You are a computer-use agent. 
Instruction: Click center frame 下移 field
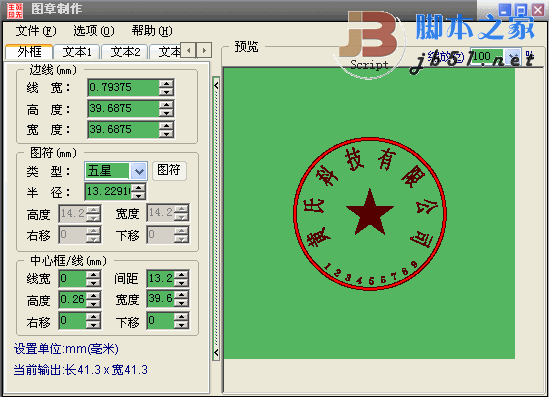click(160, 321)
